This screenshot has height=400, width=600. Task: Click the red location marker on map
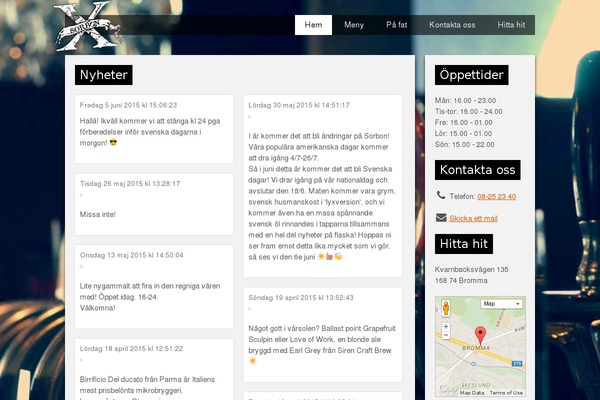click(480, 335)
